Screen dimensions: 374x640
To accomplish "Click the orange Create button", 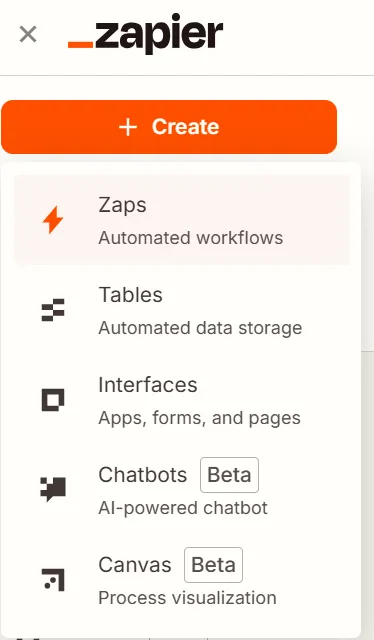I will [x=169, y=127].
